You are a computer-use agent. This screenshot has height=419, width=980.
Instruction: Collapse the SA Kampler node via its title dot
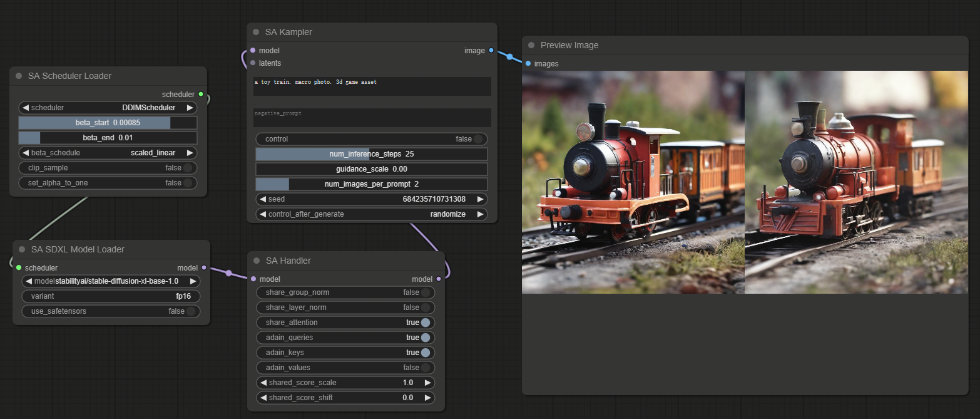point(256,32)
